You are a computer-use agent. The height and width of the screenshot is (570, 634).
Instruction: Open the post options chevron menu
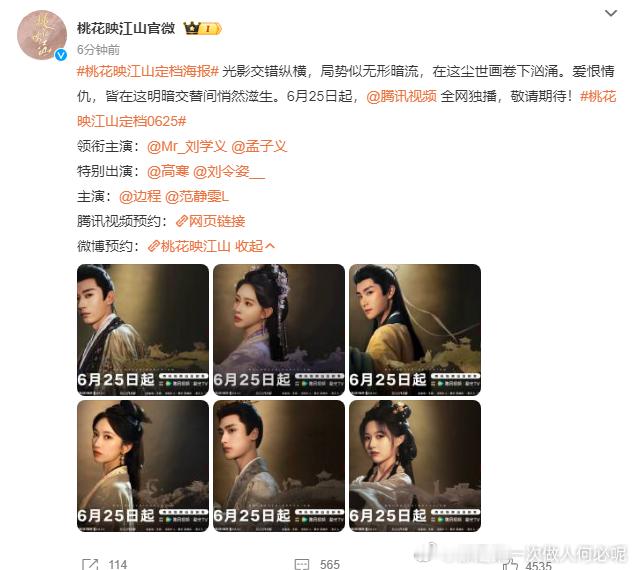tap(611, 13)
